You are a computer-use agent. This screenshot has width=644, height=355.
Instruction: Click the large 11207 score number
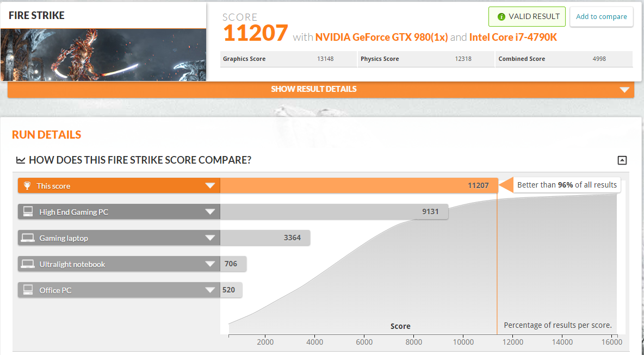(255, 33)
